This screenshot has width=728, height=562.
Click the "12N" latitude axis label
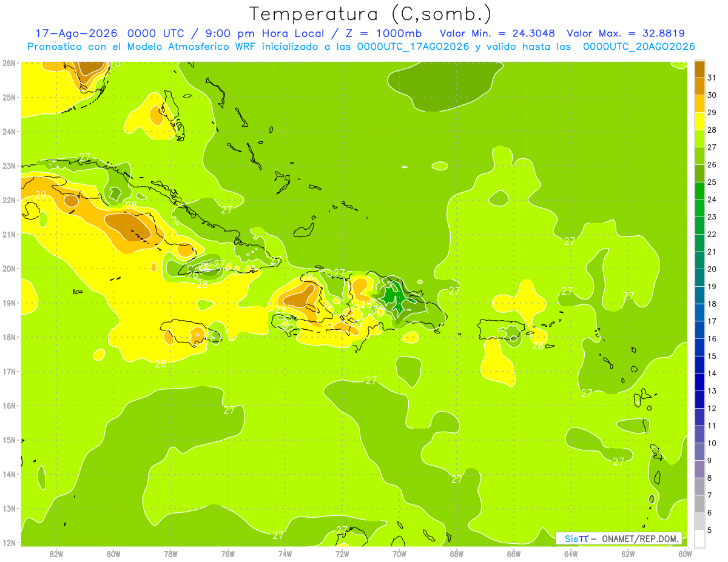pos(9,543)
